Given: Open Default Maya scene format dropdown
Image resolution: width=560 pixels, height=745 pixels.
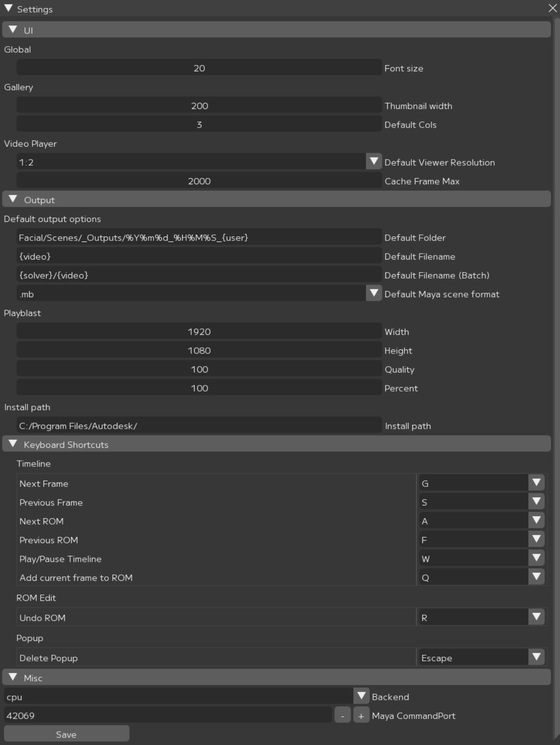Looking at the screenshot, I should [x=373, y=294].
